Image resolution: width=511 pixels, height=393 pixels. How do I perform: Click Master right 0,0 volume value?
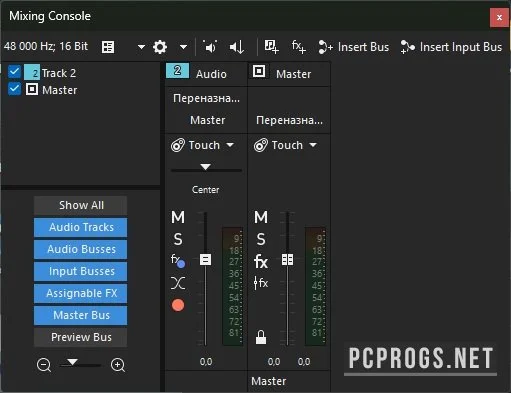304,361
